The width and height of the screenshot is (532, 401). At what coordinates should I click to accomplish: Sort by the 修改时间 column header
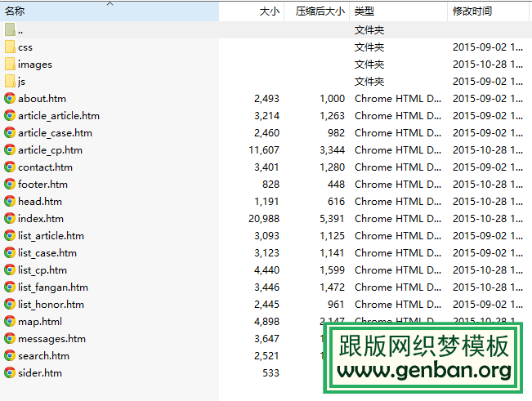pos(472,11)
